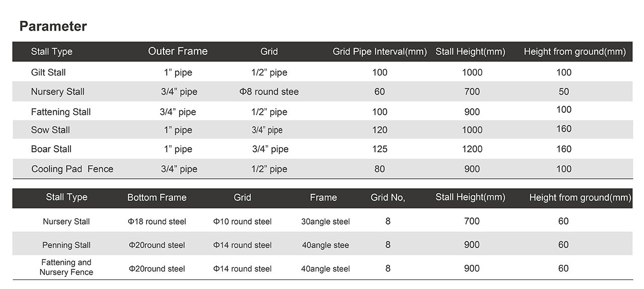Click the Grid Pipe Interval(mm) column header
This screenshot has height=289, width=644.
pyautogui.click(x=379, y=51)
